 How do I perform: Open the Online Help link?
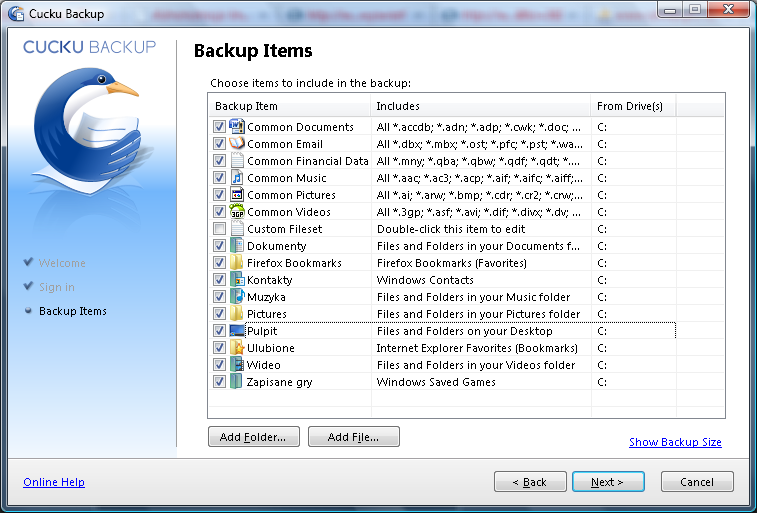[x=54, y=482]
